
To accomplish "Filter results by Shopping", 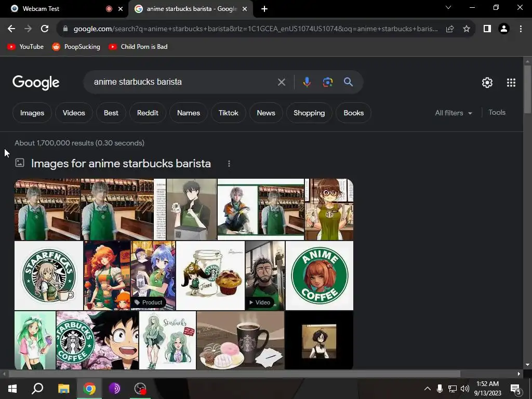I will point(309,113).
